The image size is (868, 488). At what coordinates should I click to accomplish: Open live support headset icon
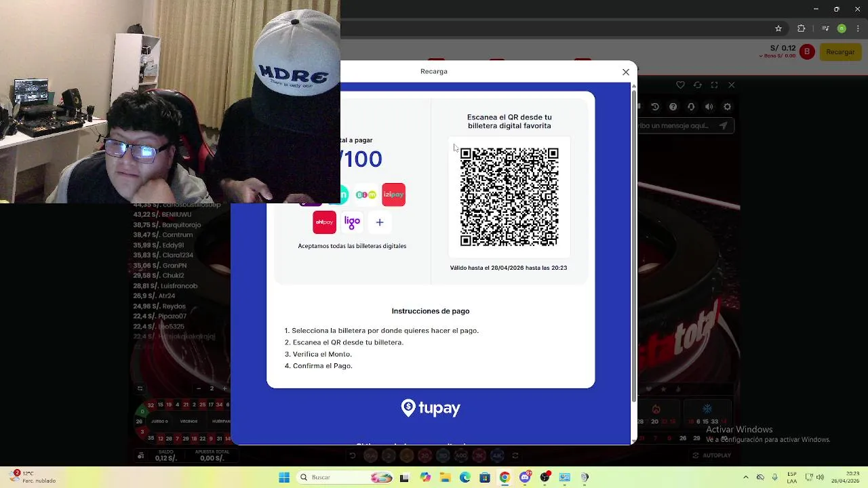click(x=691, y=106)
